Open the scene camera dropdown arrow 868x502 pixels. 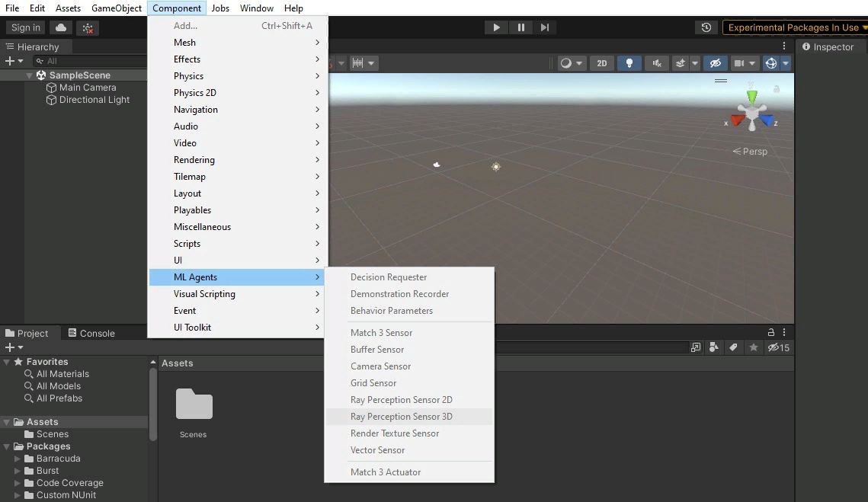point(752,63)
